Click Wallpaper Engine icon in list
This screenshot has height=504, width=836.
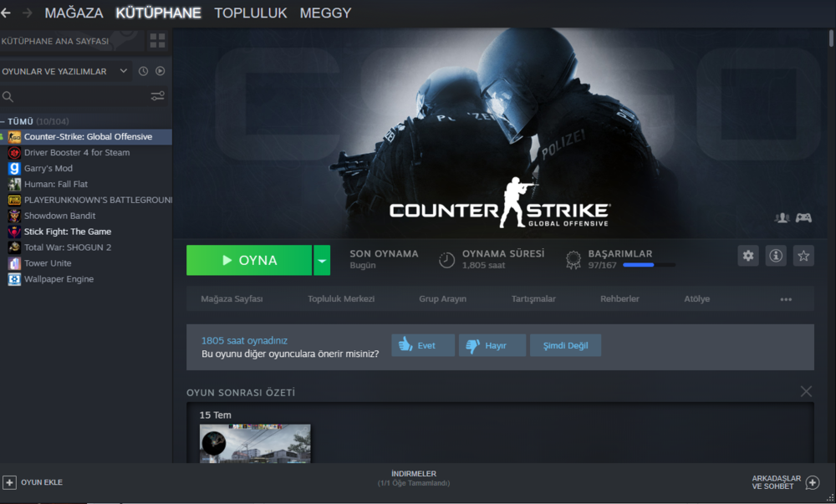click(x=14, y=279)
